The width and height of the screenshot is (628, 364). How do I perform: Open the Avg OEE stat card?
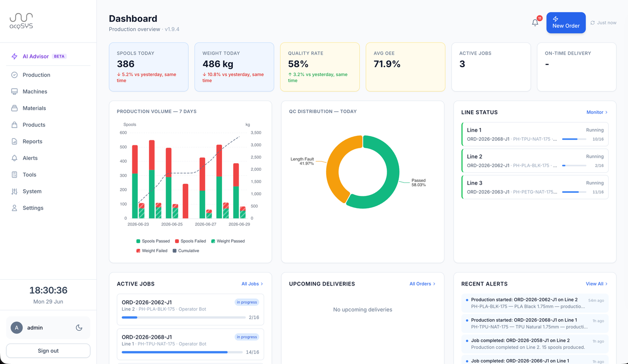click(406, 67)
